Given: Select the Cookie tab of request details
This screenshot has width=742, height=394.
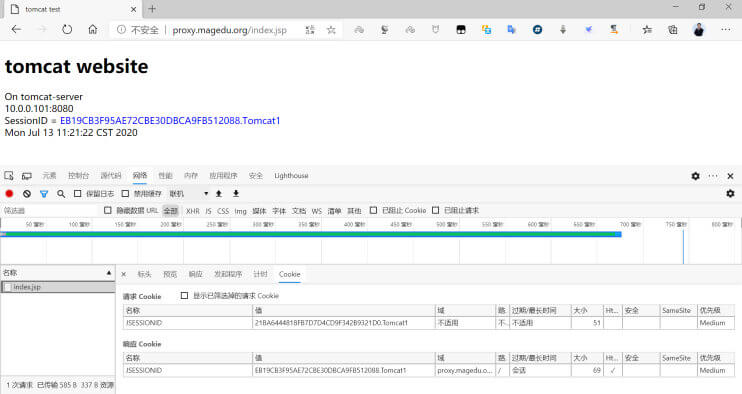Looking at the screenshot, I should pos(290,274).
